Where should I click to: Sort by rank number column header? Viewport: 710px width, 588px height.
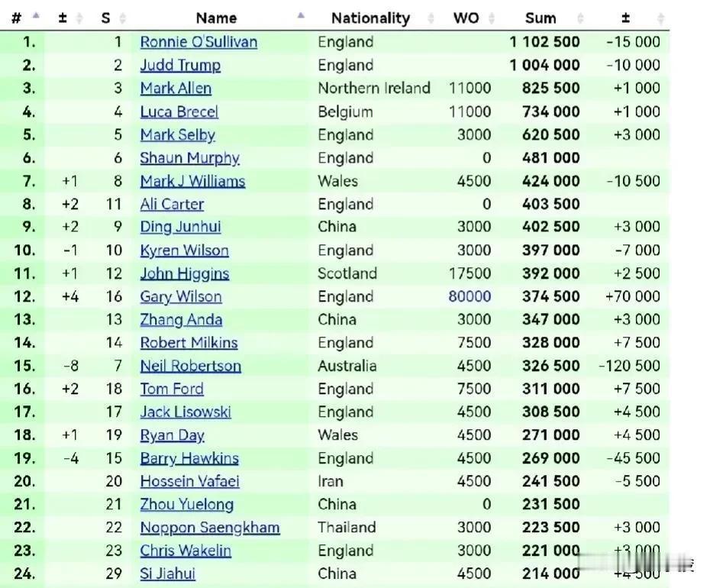(16, 18)
